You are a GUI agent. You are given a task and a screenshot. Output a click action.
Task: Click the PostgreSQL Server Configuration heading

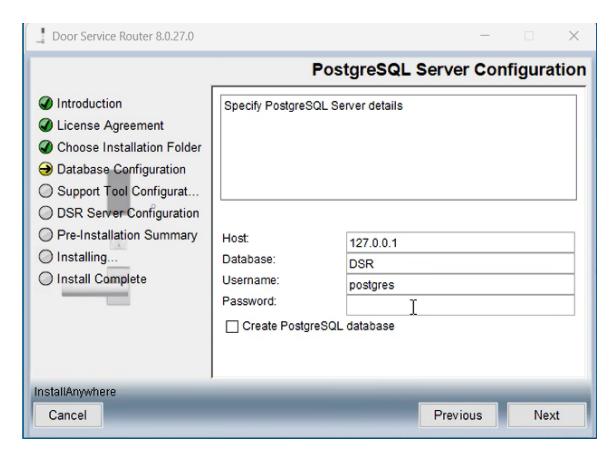(449, 70)
